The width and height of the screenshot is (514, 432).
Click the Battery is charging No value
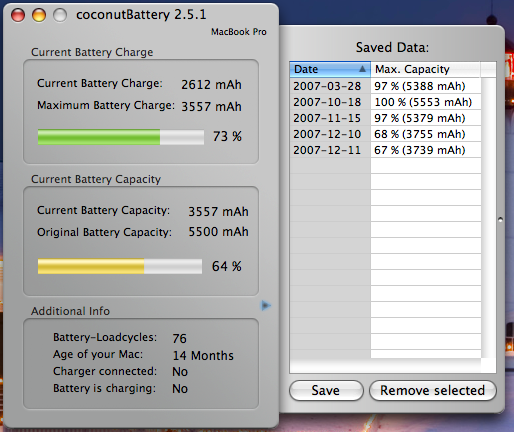tap(180, 389)
